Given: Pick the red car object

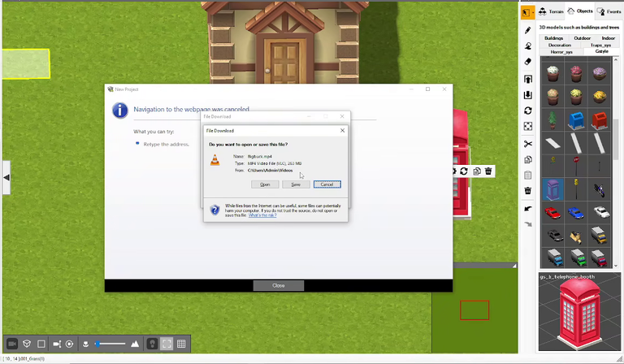Looking at the screenshot, I should point(552,213).
